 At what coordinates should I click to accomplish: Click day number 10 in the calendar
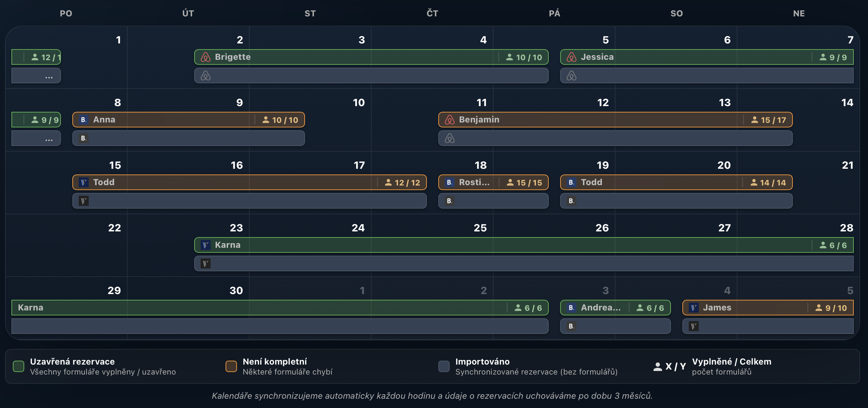[359, 103]
